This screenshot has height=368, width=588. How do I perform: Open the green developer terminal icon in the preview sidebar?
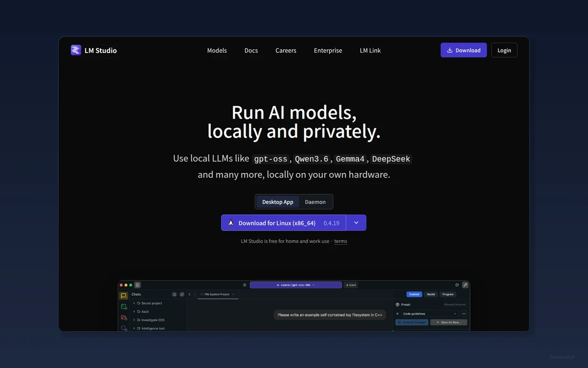(124, 307)
